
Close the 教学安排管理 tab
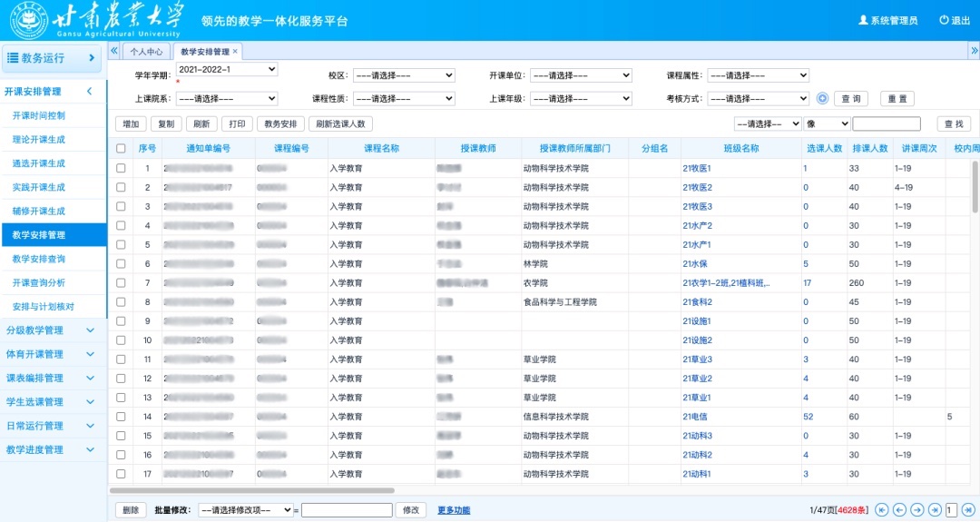[236, 52]
